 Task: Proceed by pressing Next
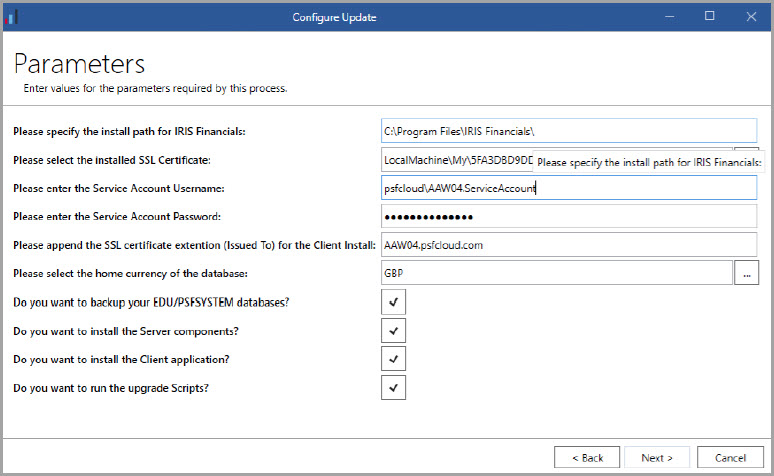[657, 457]
